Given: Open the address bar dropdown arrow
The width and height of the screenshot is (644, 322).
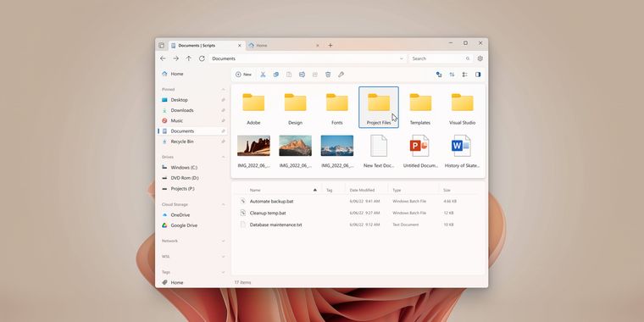Looking at the screenshot, I should click(402, 58).
